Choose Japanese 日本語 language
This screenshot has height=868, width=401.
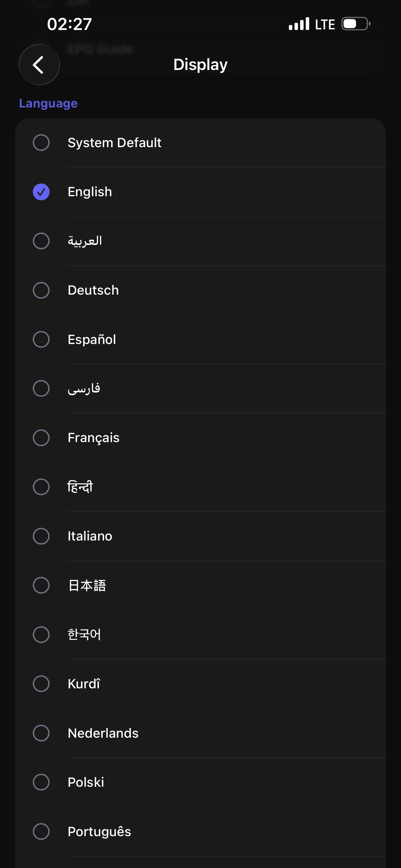[200, 585]
